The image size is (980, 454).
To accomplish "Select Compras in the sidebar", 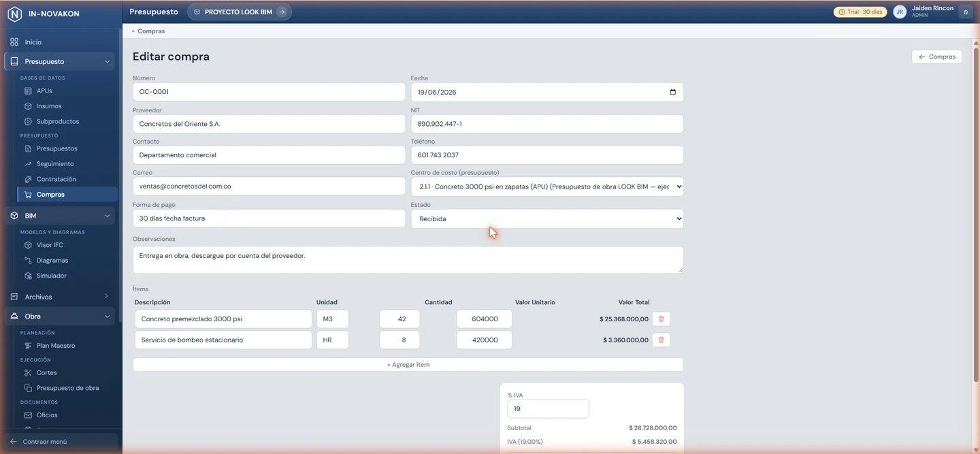I will pos(67,195).
